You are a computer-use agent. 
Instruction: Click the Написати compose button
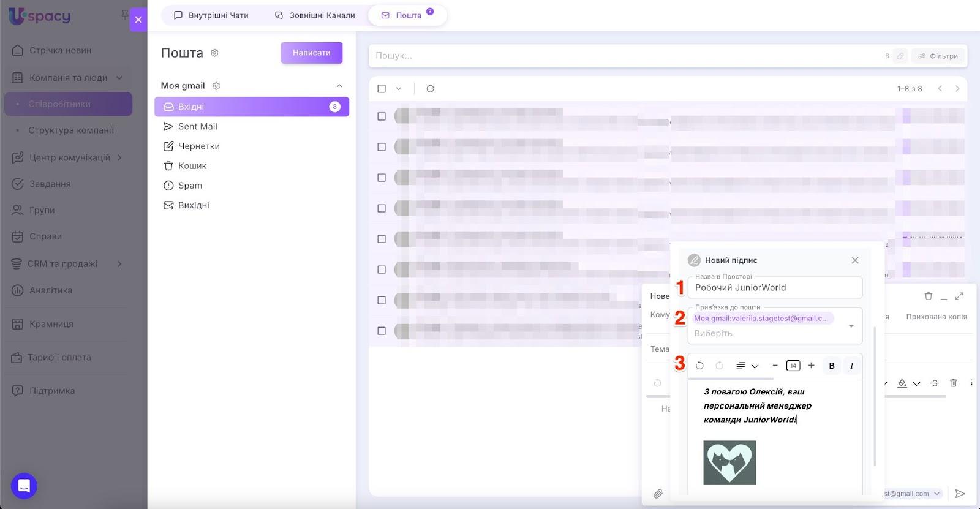[312, 53]
